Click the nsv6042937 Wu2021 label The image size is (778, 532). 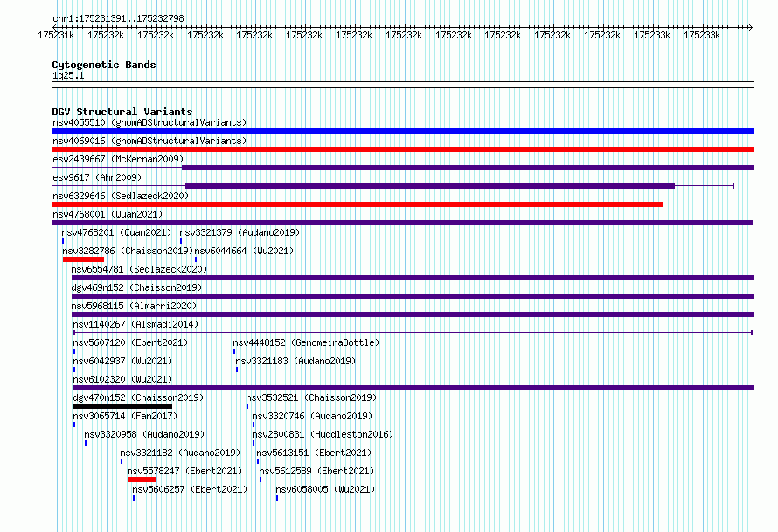point(122,361)
